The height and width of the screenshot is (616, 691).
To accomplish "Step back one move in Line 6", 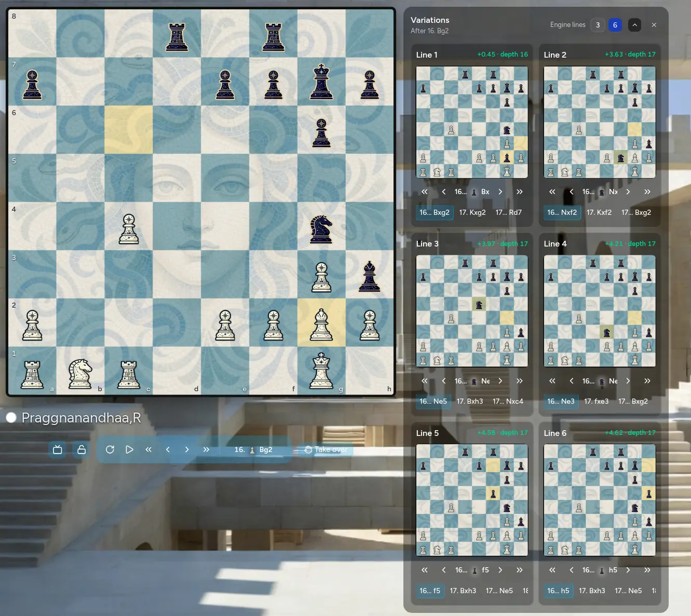I will tap(572, 570).
